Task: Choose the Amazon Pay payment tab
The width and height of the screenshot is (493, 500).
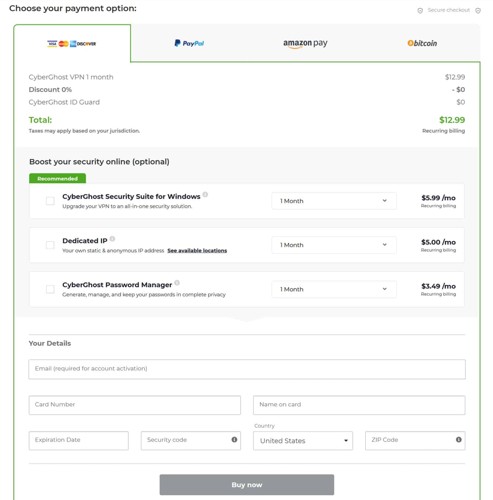Action: point(305,43)
